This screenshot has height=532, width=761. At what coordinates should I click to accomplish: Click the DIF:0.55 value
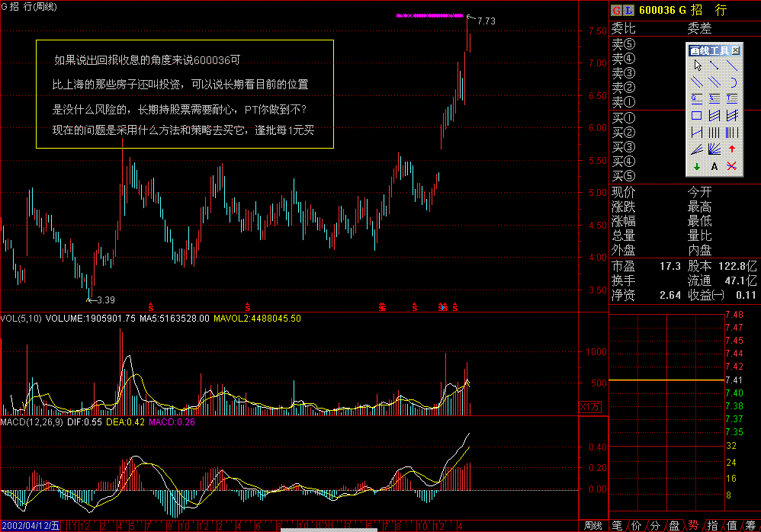tap(85, 422)
